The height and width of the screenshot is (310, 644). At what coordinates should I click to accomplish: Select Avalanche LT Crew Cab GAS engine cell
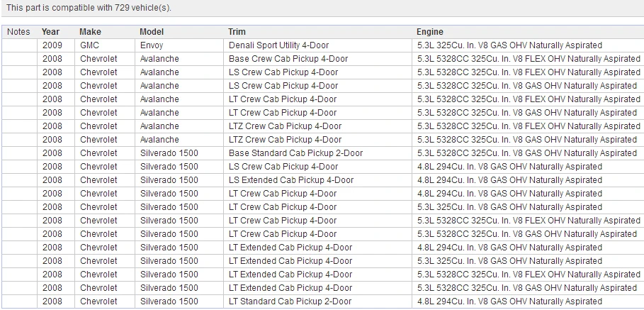click(527, 113)
